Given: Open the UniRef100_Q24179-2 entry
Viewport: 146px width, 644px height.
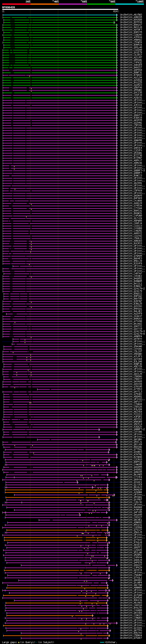Looking at the screenshot, I should point(132,289).
